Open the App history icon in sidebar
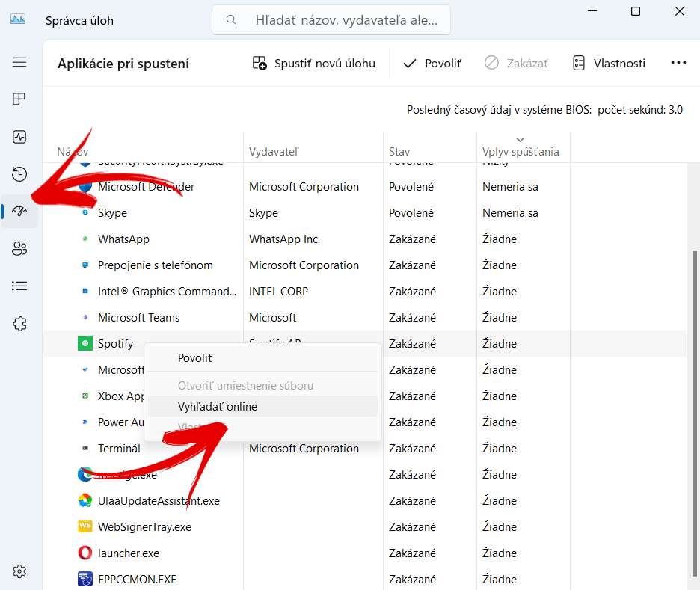 pyautogui.click(x=19, y=174)
